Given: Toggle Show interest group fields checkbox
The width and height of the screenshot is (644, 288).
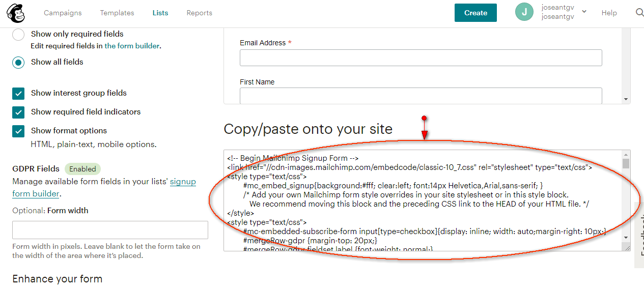Looking at the screenshot, I should pos(18,94).
